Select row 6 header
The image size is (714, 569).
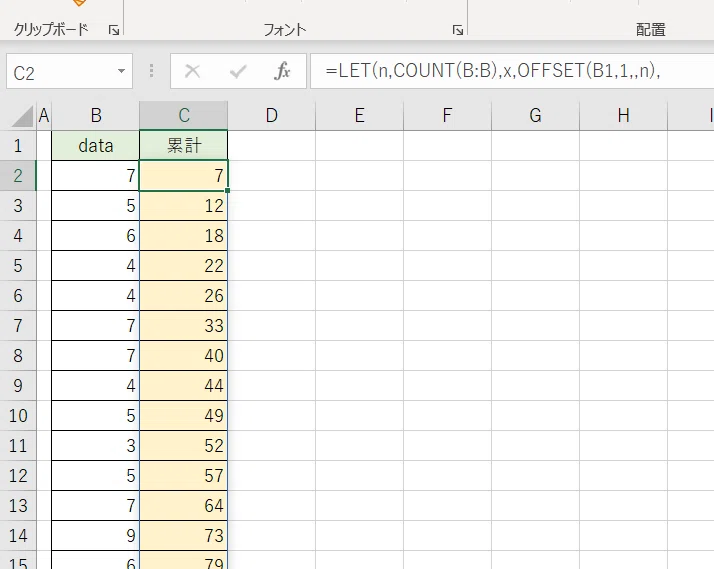coord(18,296)
